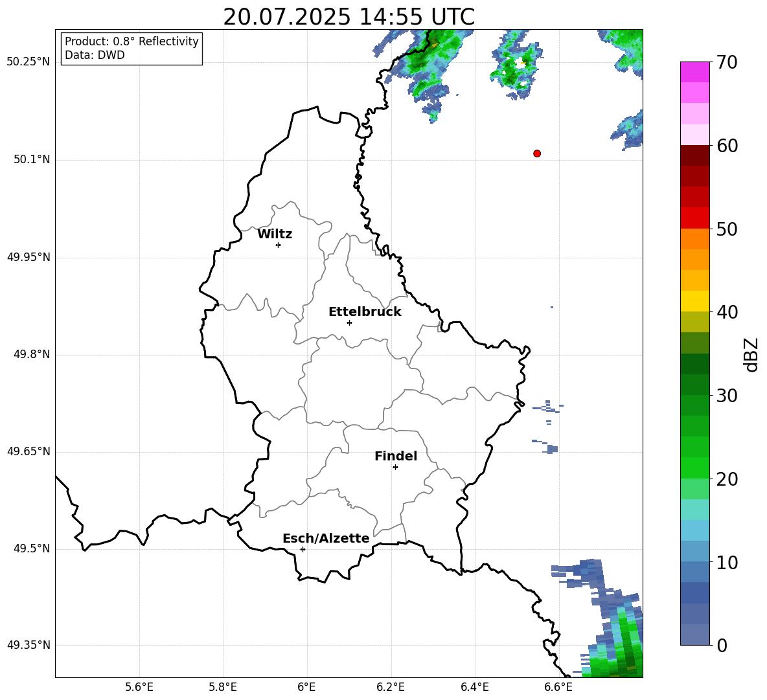Click the 6.4°E longitude label

[x=474, y=687]
